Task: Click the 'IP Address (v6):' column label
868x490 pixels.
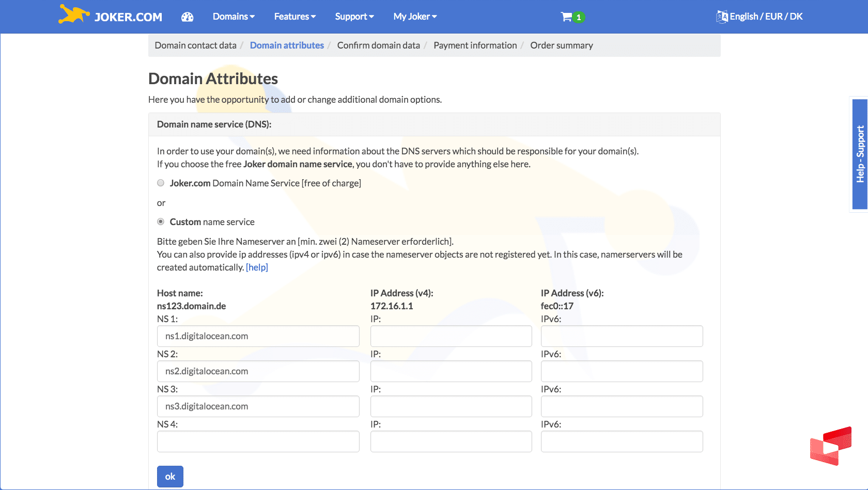Action: (x=572, y=293)
